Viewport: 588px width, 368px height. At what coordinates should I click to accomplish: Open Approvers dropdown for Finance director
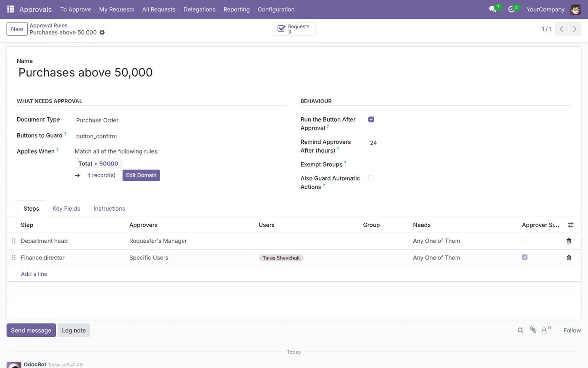point(191,257)
